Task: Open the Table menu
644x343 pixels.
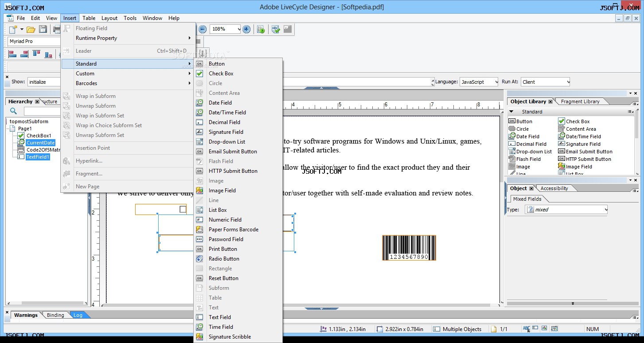Action: coord(89,18)
